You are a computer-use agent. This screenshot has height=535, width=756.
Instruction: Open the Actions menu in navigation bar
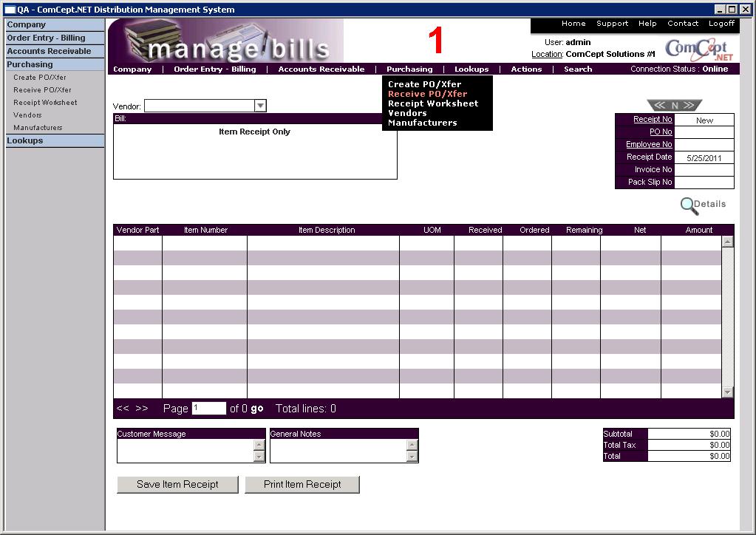(x=526, y=69)
